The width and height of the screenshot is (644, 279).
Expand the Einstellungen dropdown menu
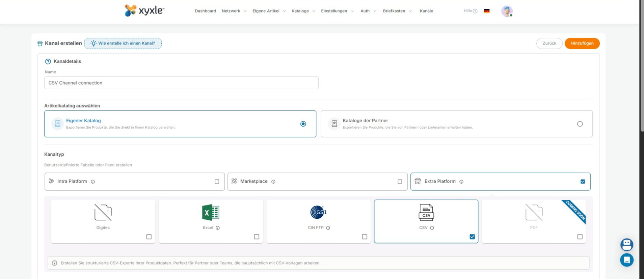(x=337, y=11)
